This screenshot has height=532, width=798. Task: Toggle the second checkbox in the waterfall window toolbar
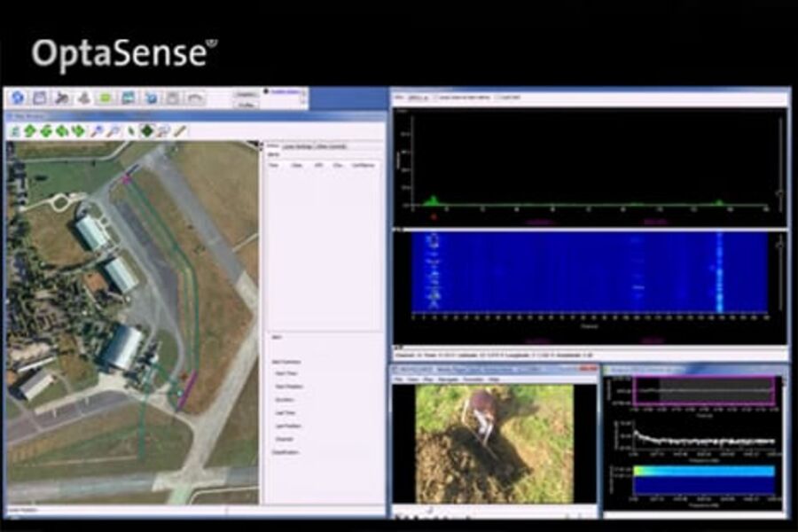point(498,97)
